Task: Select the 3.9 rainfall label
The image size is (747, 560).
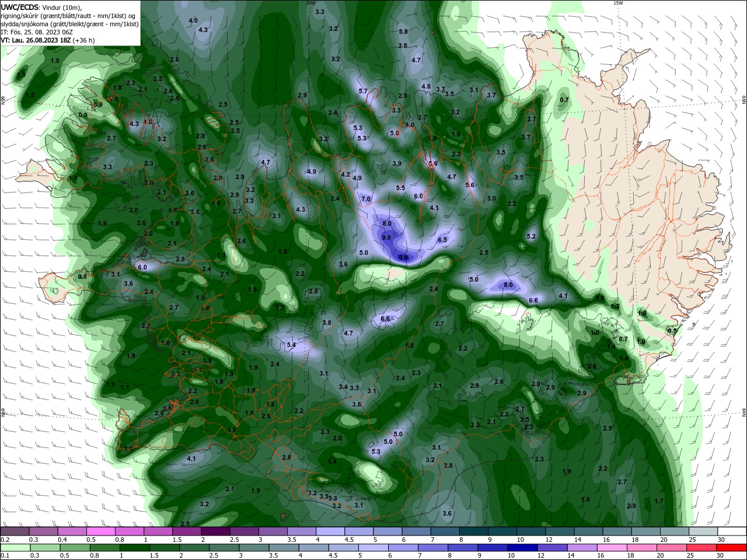Action: (397, 163)
